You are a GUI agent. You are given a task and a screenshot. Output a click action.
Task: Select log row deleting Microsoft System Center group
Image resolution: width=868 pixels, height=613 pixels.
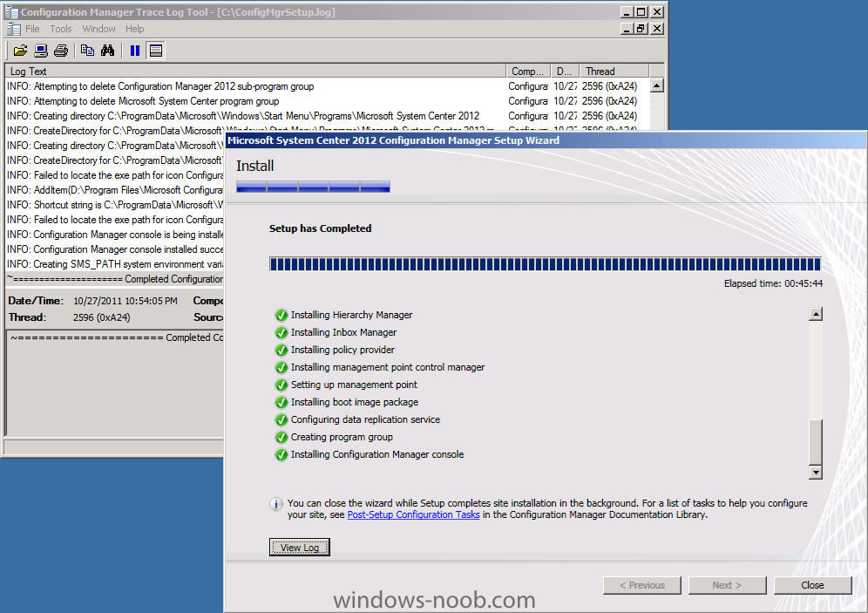click(327, 101)
